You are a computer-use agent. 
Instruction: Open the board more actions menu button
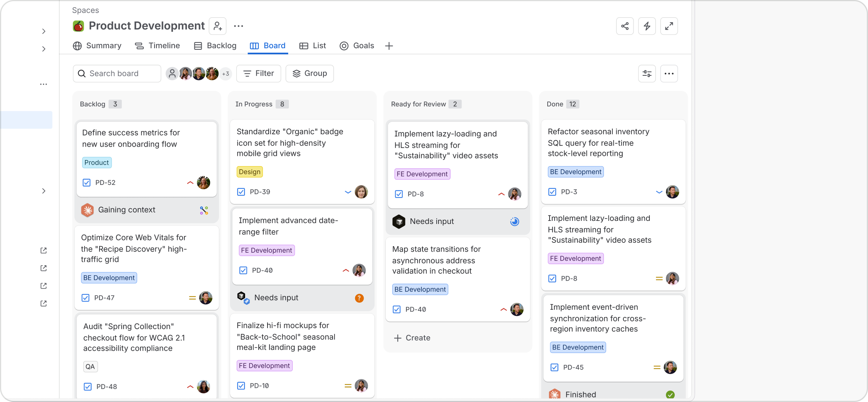669,74
